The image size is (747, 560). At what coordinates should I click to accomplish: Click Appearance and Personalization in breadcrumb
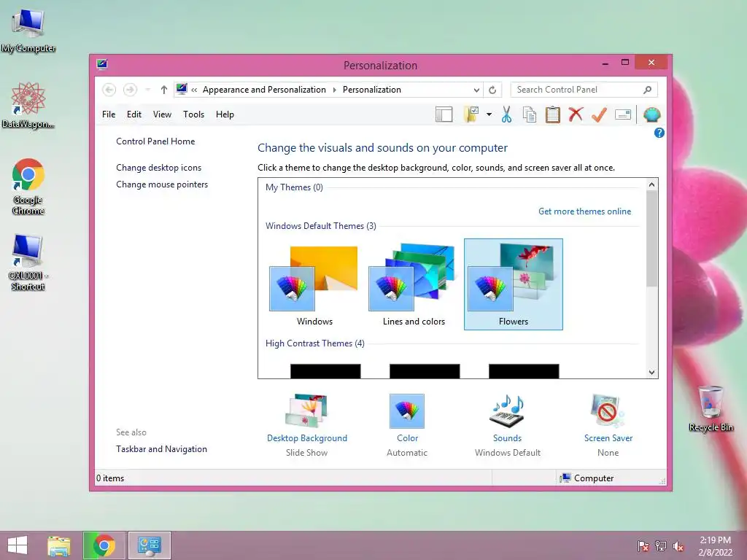point(264,90)
